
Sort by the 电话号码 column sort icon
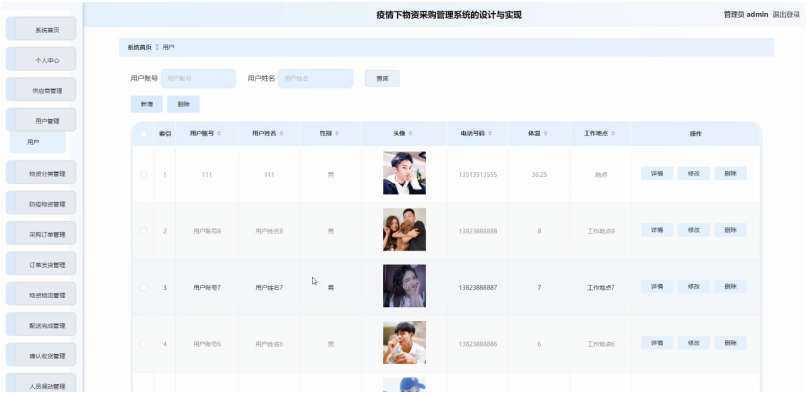click(x=490, y=134)
